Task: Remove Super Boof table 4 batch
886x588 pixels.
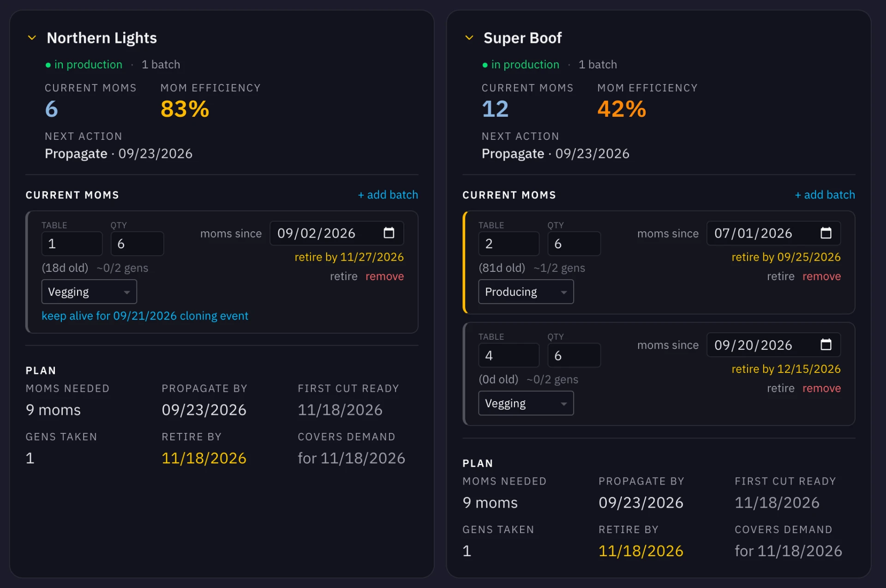Action: pos(822,388)
